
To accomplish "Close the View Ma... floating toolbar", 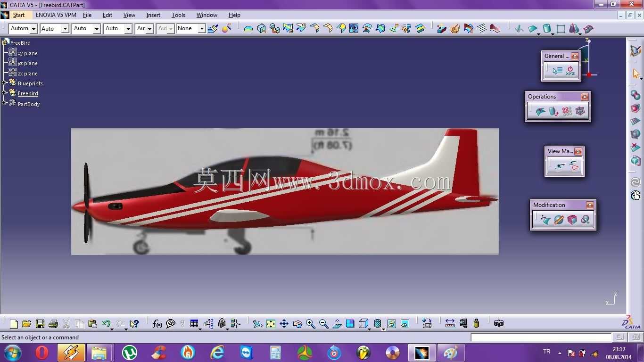I will [578, 151].
